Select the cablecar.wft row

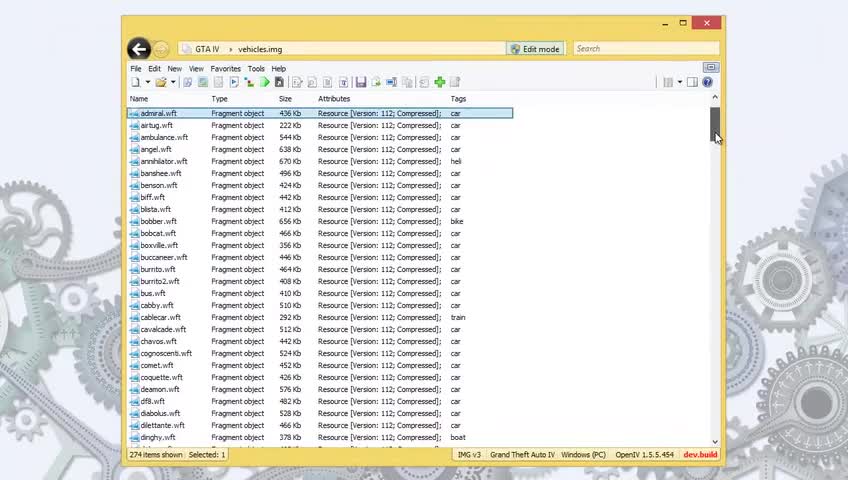coord(320,317)
